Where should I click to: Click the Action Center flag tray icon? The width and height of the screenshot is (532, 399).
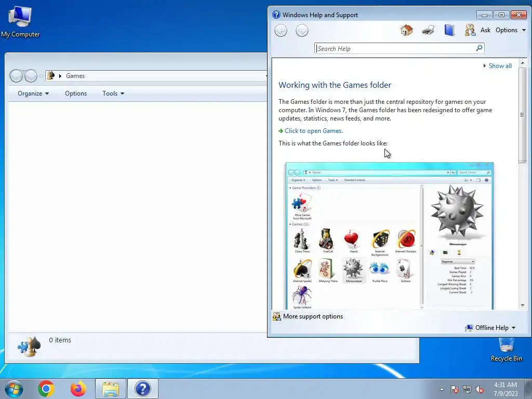(455, 390)
